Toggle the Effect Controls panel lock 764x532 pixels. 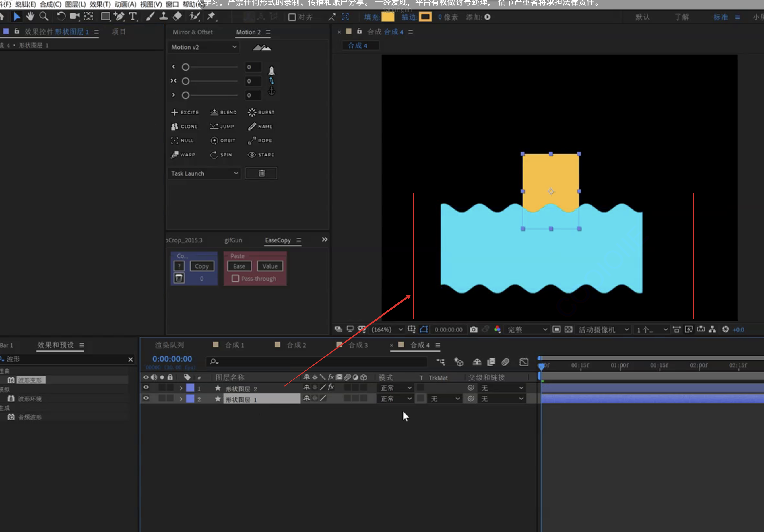click(16, 31)
